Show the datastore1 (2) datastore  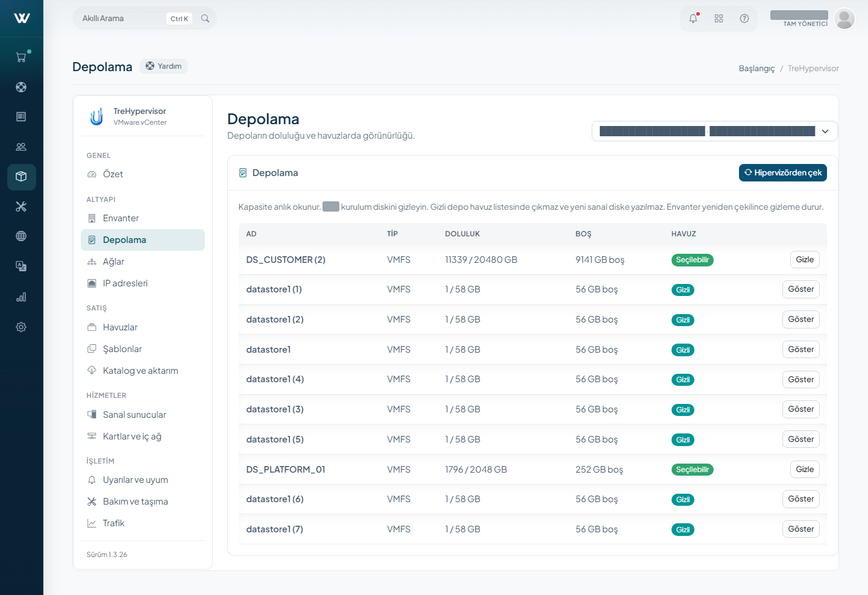pos(801,320)
